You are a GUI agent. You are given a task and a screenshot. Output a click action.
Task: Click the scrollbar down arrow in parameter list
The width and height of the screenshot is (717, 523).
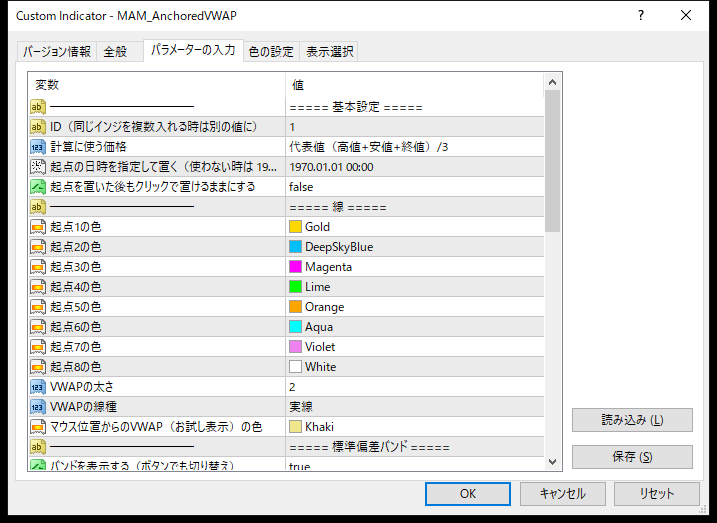(x=552, y=462)
